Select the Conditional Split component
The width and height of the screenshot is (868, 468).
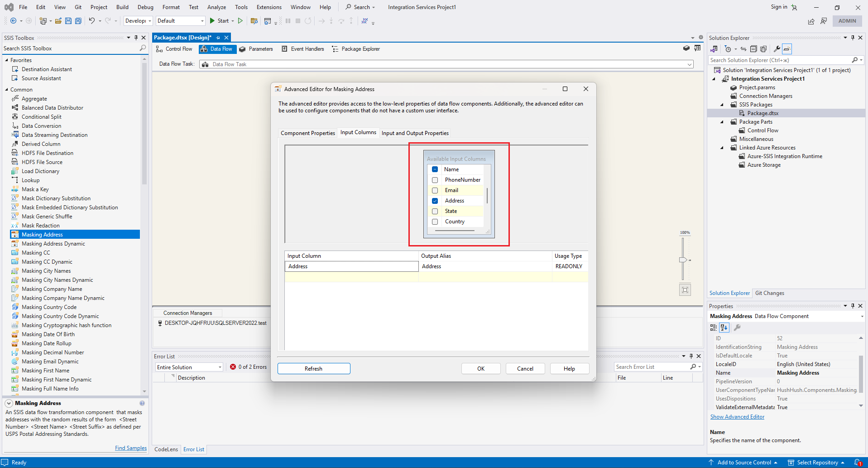pos(41,117)
